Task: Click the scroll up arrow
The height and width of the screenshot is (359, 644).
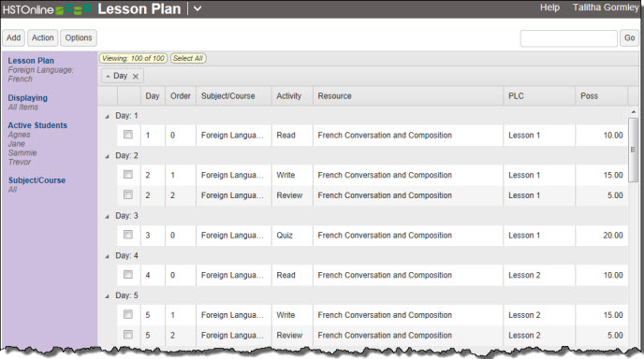Action: 634,111
